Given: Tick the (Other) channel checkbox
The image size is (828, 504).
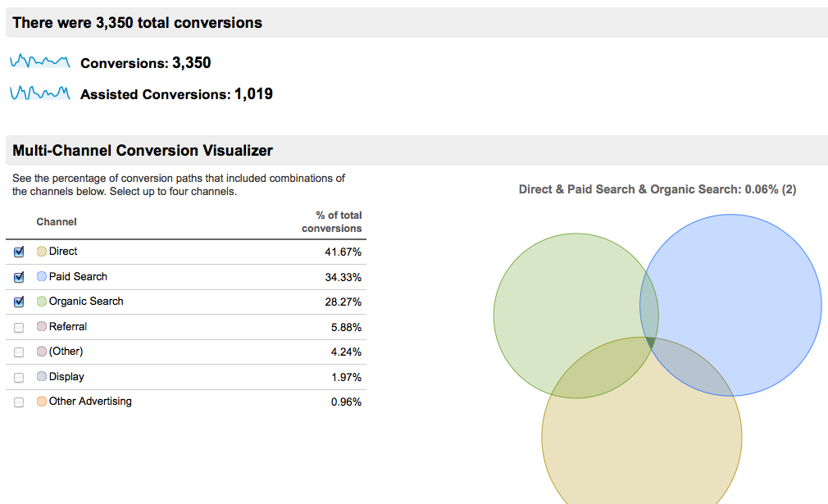Looking at the screenshot, I should (19, 352).
